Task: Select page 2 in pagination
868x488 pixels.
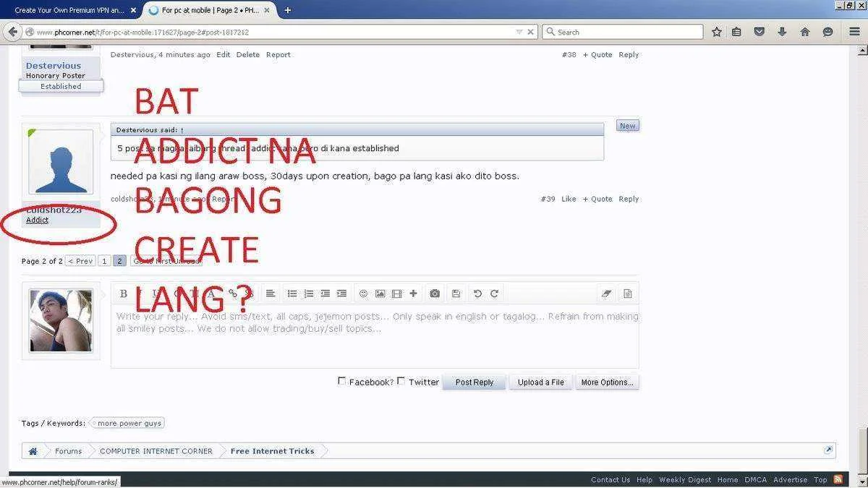Action: point(119,261)
